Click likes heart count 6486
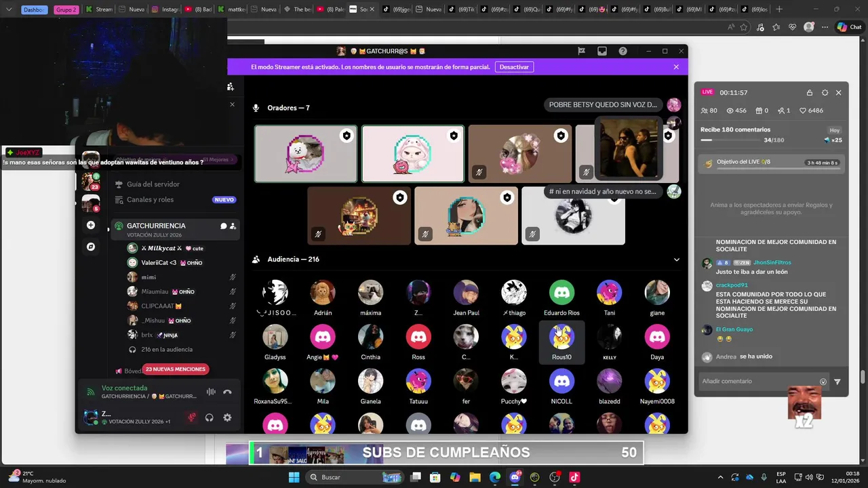This screenshot has width=868, height=488. pyautogui.click(x=812, y=110)
